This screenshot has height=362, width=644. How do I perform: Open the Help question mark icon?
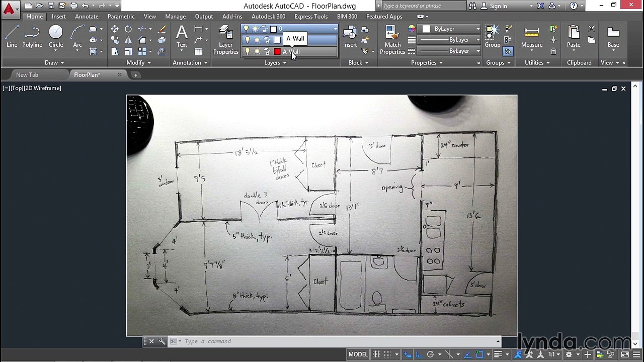point(574,6)
